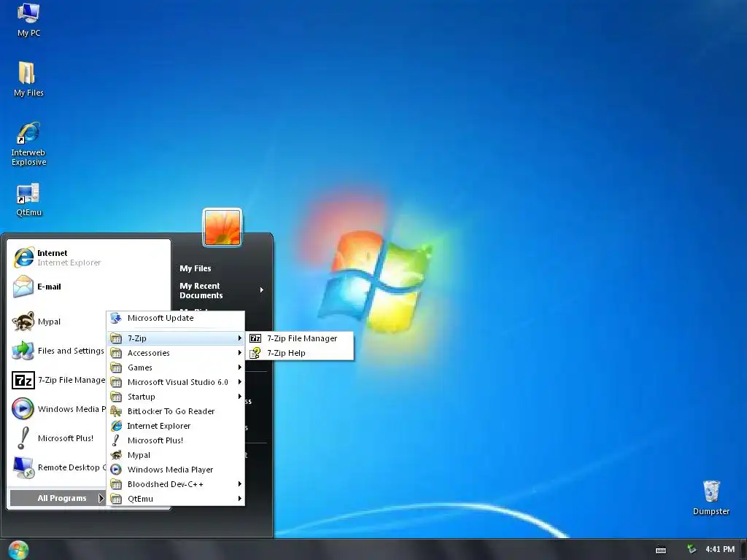
Task: Open the Bloodshed Dev-C++ folder
Action: 175,484
